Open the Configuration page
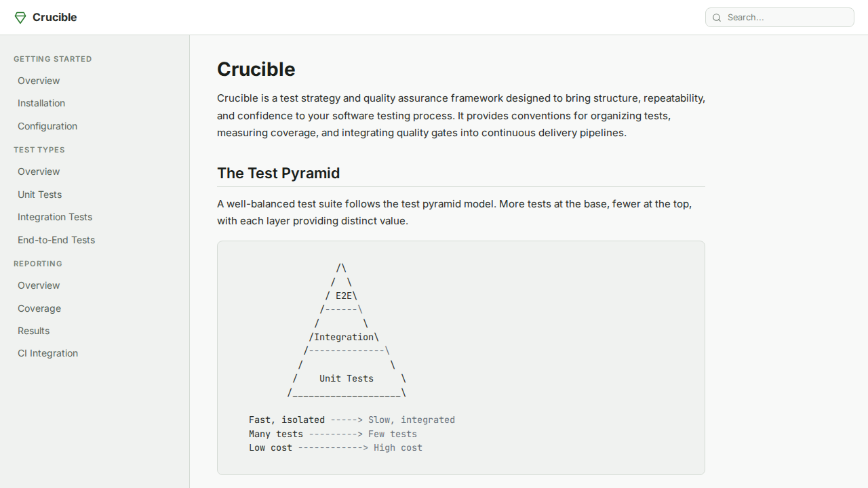Image resolution: width=868 pixels, height=488 pixels. (x=47, y=126)
